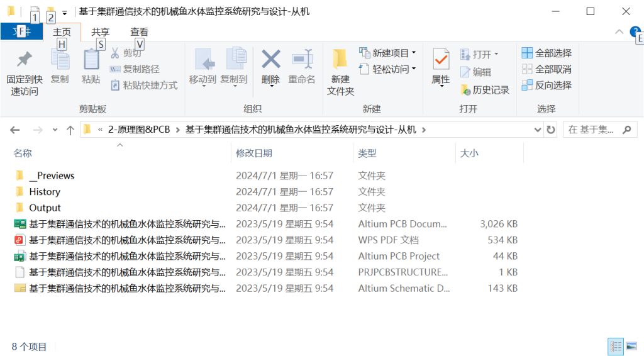Select the 44 KB PCB Project row

(x=266, y=256)
